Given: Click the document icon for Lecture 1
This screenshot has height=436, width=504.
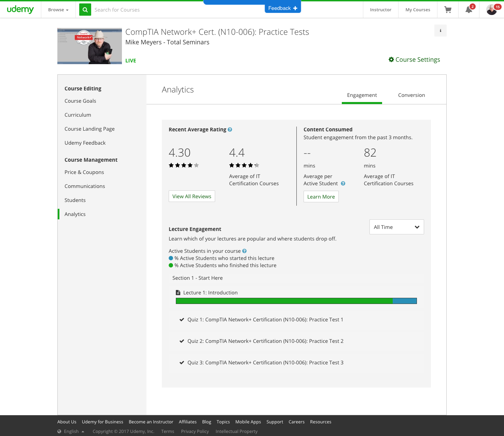Looking at the screenshot, I should [x=178, y=293].
